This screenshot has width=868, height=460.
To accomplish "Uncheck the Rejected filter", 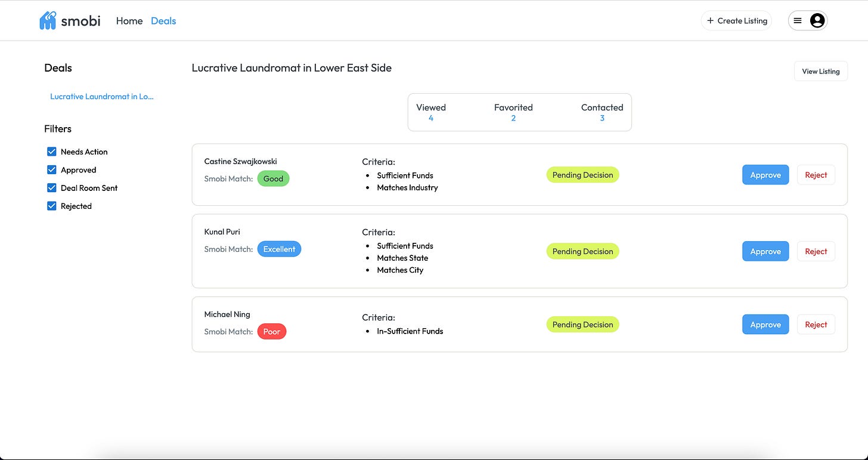I will pos(52,205).
